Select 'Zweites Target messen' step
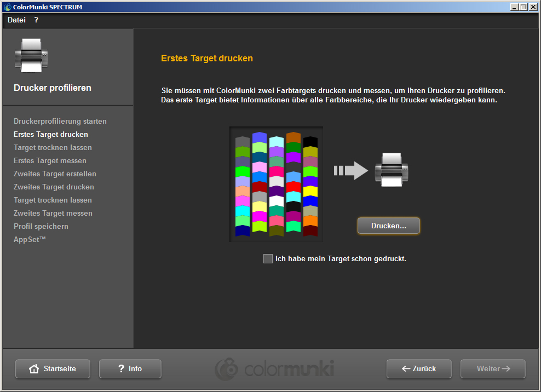The height and width of the screenshot is (392, 541). [53, 213]
